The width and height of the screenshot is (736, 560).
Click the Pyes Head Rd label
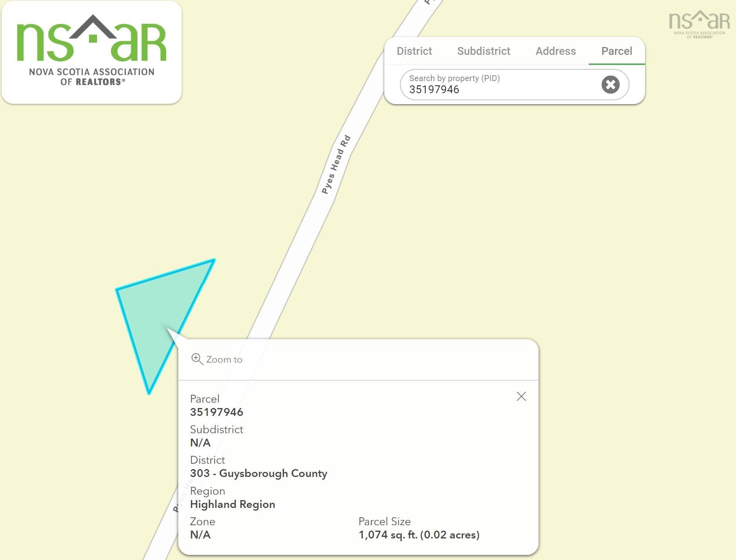(336, 164)
